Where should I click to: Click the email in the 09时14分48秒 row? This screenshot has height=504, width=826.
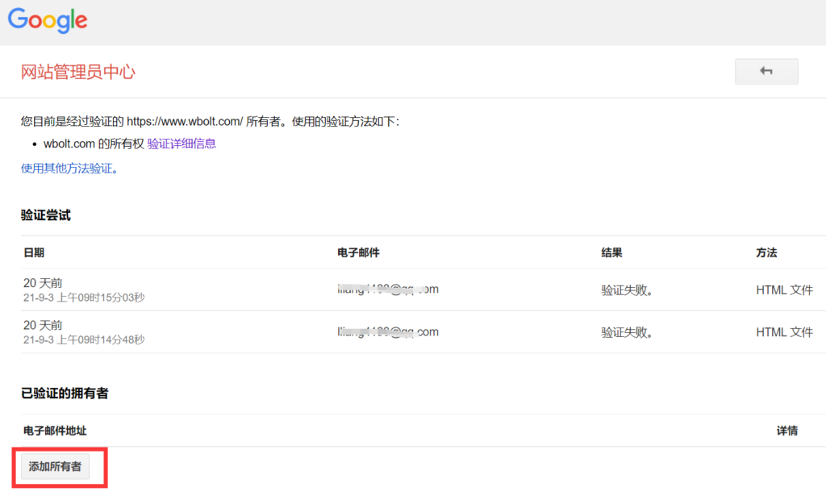pos(388,331)
